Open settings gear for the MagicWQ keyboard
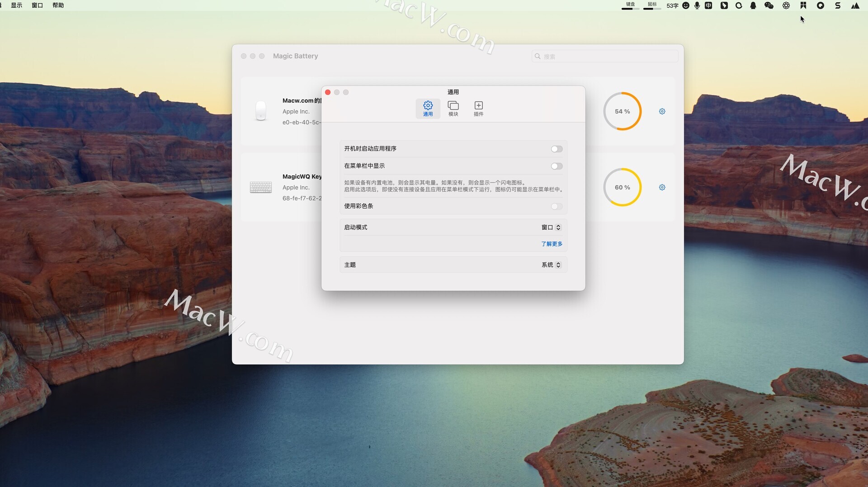 (662, 187)
